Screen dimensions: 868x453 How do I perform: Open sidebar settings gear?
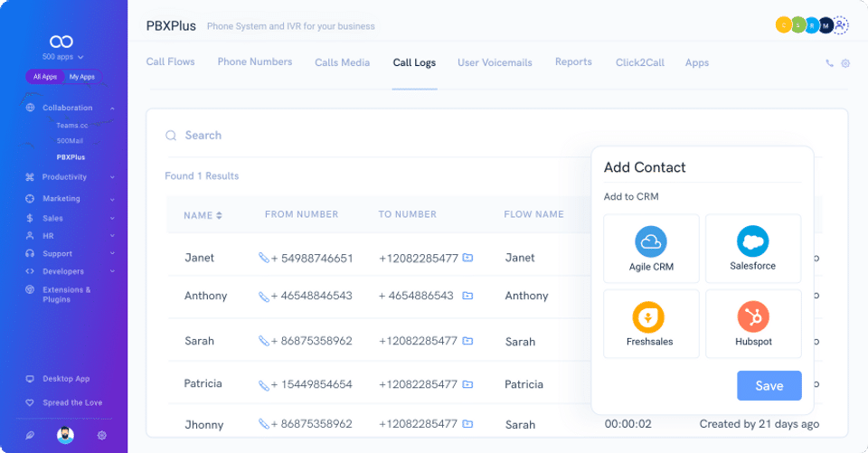point(102,435)
